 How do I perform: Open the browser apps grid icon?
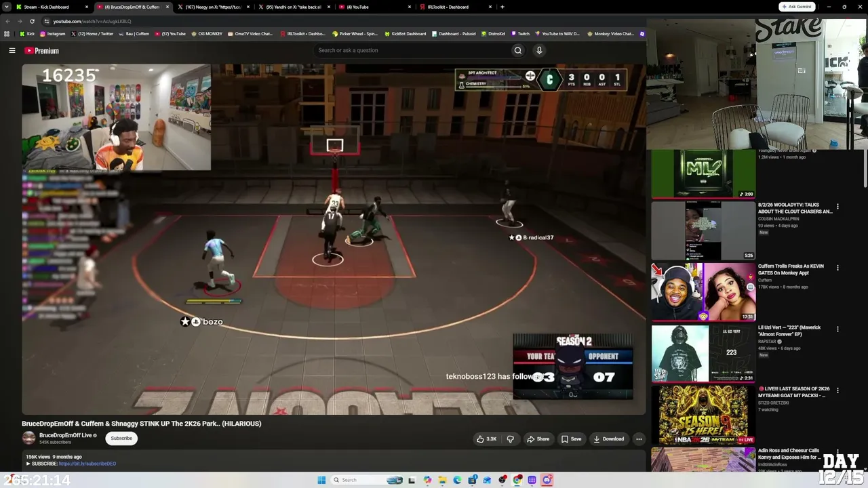coord(7,33)
